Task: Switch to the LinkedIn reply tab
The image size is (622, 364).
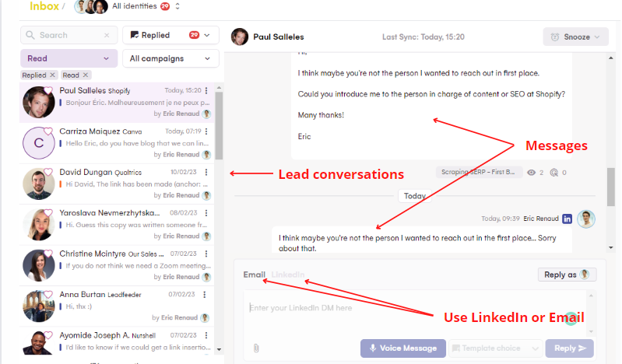Action: click(288, 275)
